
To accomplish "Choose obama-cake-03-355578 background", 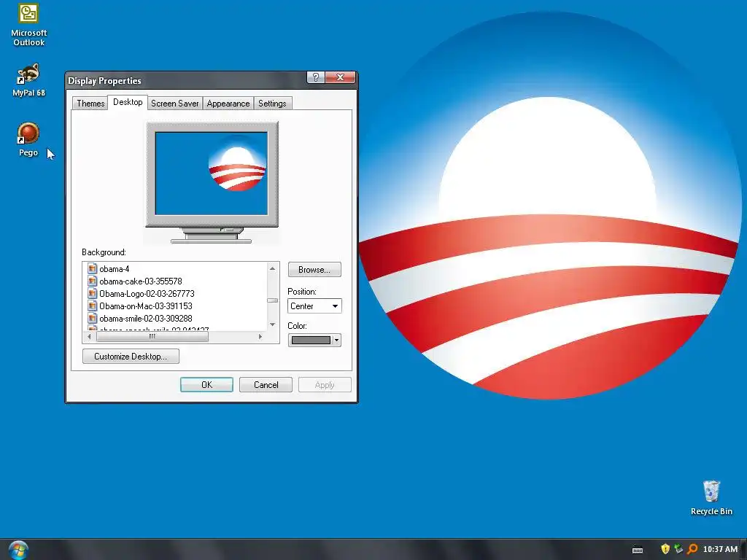I will click(x=141, y=281).
